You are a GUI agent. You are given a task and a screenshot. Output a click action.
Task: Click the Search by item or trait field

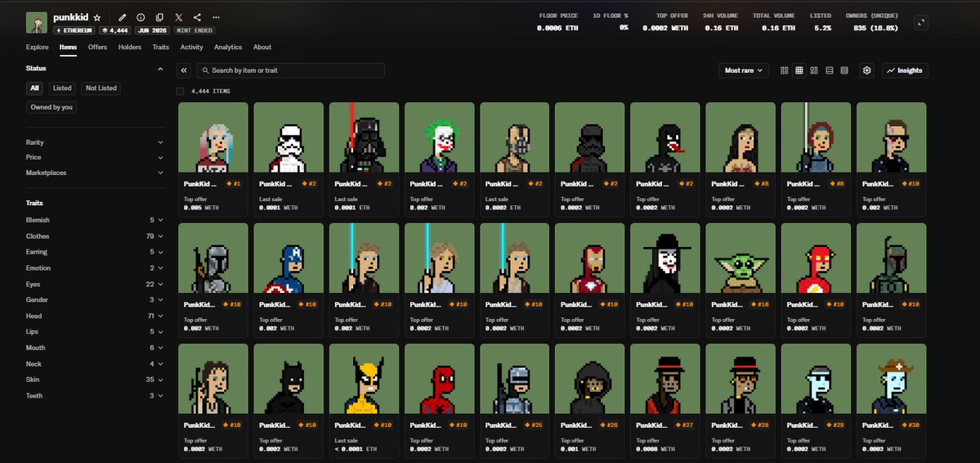tap(291, 70)
